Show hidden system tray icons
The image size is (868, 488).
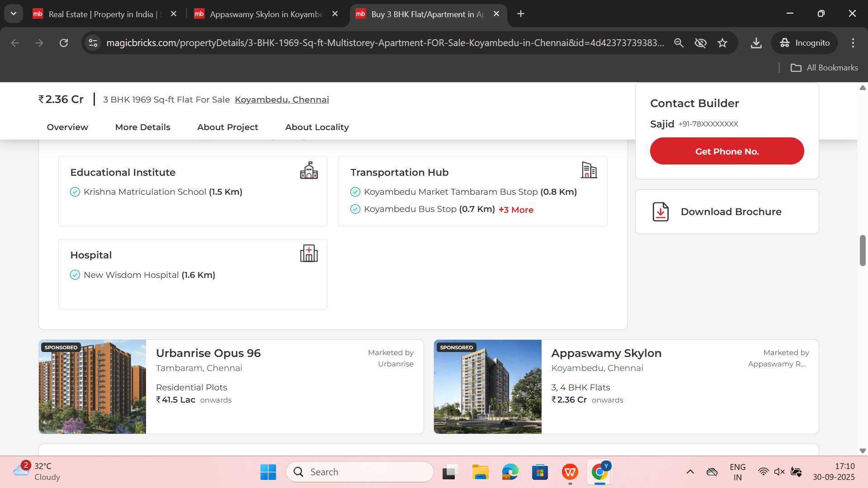click(690, 472)
